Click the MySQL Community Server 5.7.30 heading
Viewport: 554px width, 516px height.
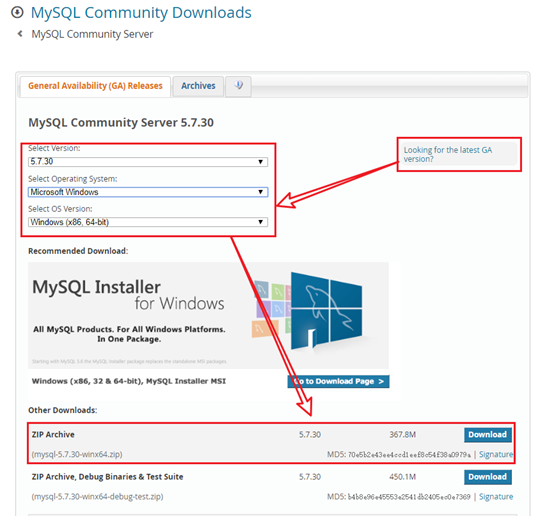pos(121,123)
